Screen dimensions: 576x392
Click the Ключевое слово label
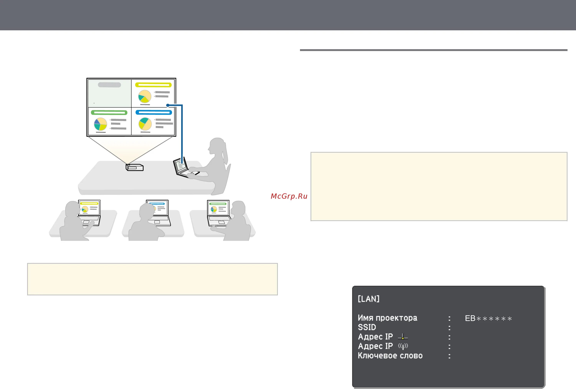coord(390,356)
